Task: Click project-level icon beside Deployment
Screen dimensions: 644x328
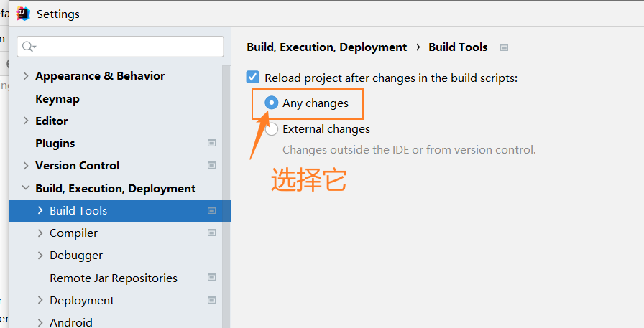Action: point(211,300)
